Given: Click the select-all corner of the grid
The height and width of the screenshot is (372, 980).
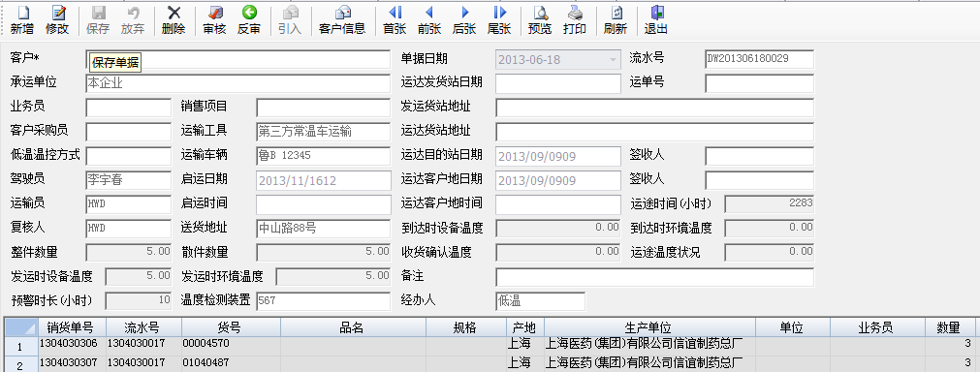Looking at the screenshot, I should coord(20,327).
